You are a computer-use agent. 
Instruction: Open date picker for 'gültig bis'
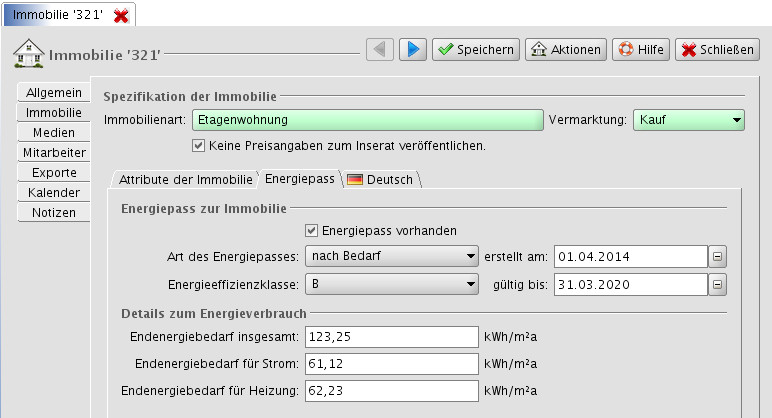[x=717, y=284]
